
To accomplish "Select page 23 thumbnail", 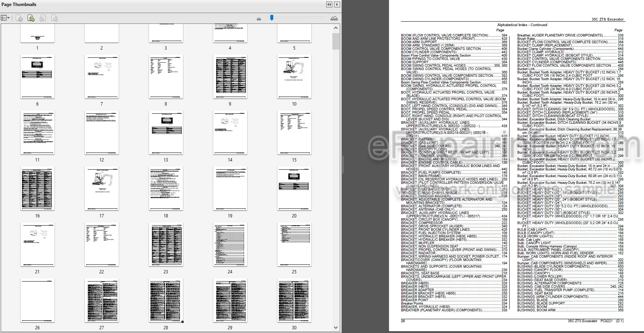I will coord(166,244).
